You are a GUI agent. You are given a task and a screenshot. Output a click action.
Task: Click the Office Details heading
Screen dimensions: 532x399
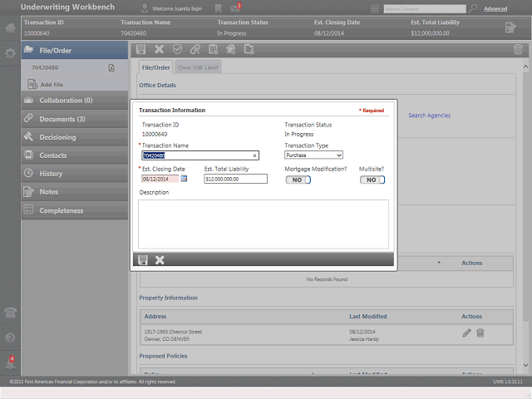[x=157, y=85]
